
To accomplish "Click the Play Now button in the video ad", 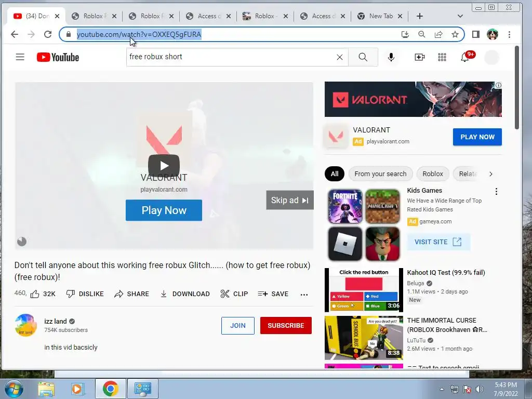I will [164, 210].
